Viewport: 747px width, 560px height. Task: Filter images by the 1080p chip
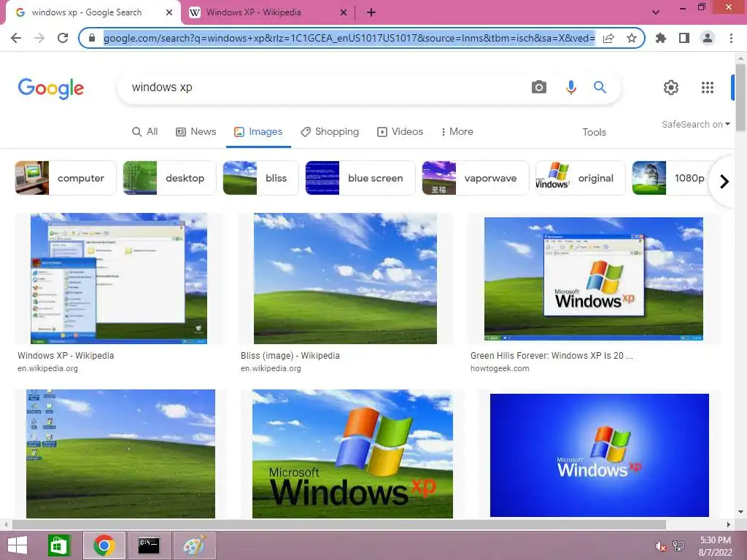[672, 178]
